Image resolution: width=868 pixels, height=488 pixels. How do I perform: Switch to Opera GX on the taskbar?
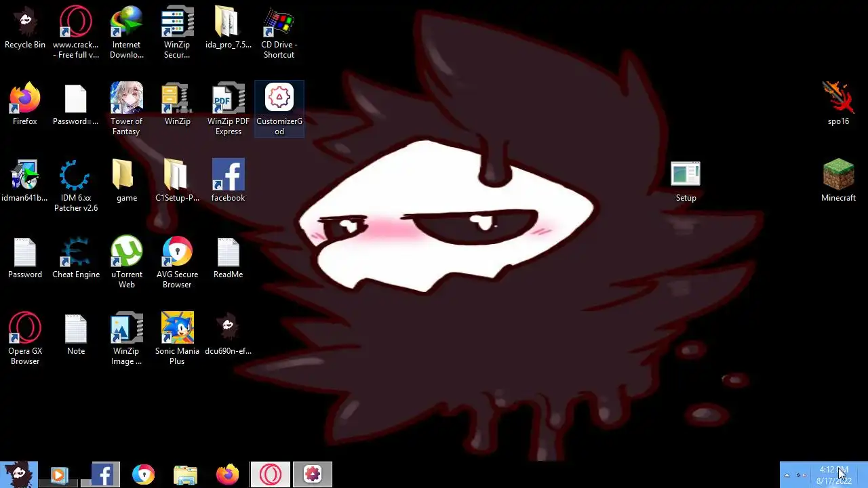point(270,474)
